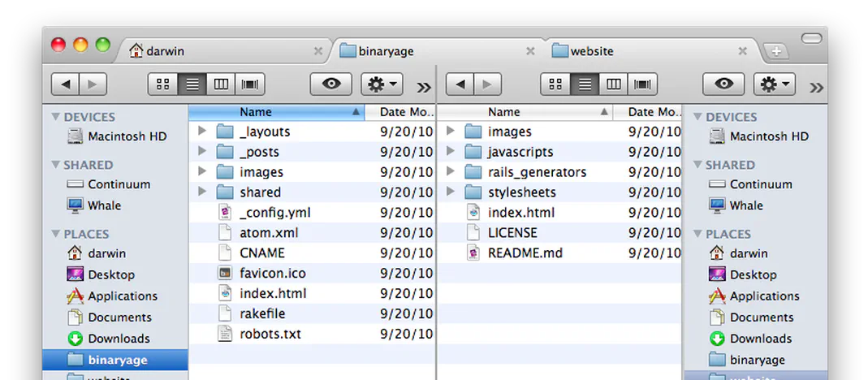
Task: Open Downloads in right sidebar
Action: click(756, 339)
